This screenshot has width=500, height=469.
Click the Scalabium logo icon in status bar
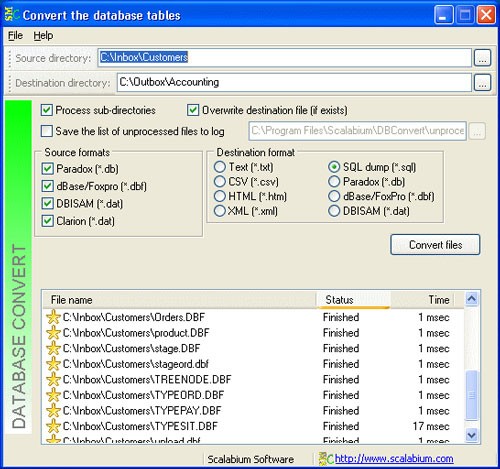[326, 459]
